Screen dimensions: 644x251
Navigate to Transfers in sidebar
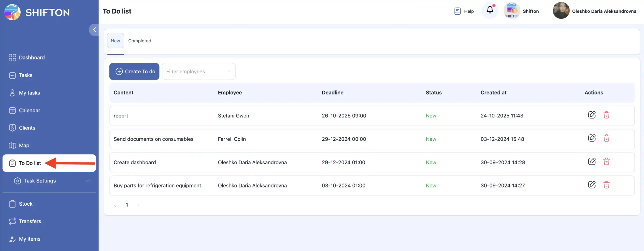pos(30,221)
